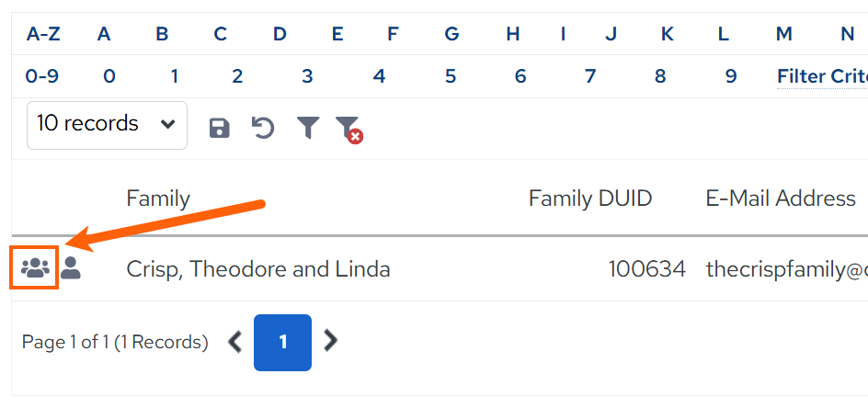This screenshot has height=408, width=868.
Task: Sort by Family DUID column header
Action: (x=590, y=198)
